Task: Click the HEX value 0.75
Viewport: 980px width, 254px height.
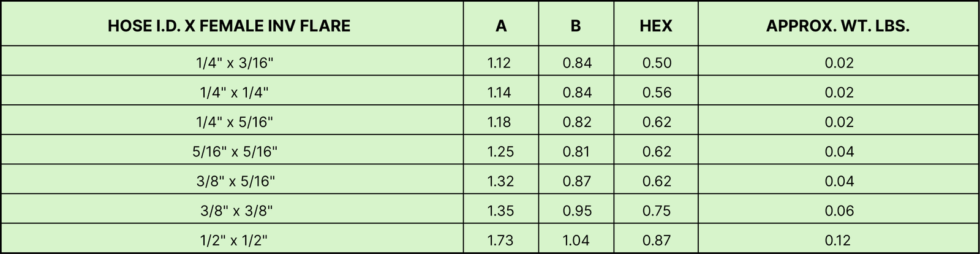Action: coord(656,210)
